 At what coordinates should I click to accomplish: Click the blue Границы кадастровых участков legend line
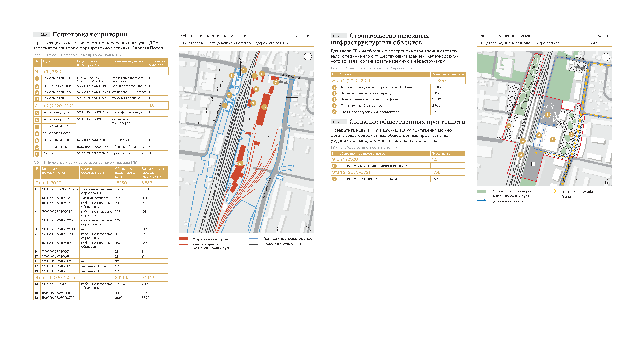point(254,239)
